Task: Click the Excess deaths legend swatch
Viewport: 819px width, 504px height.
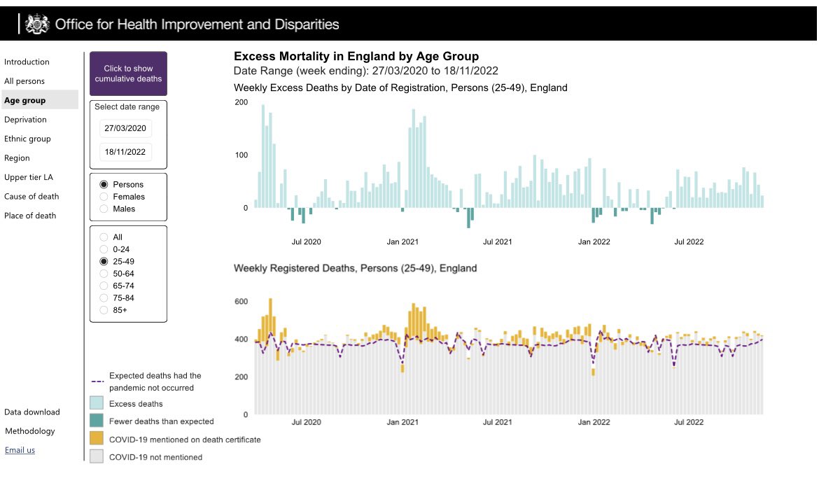Action: [x=97, y=402]
